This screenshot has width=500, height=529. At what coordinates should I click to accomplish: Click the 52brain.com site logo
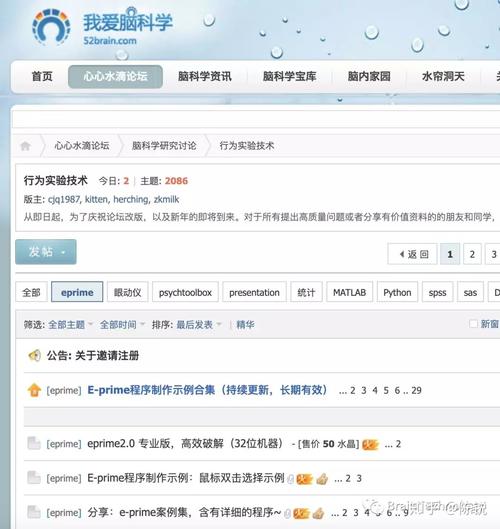(x=102, y=27)
